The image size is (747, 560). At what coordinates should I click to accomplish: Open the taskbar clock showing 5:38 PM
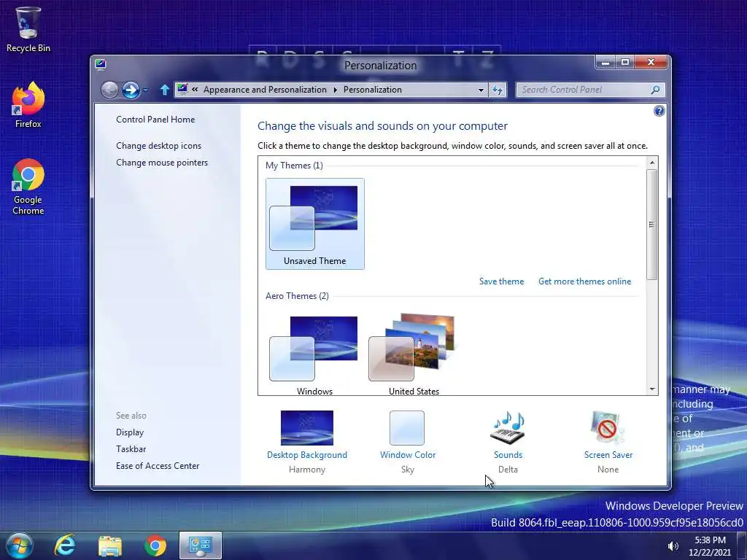(710, 546)
